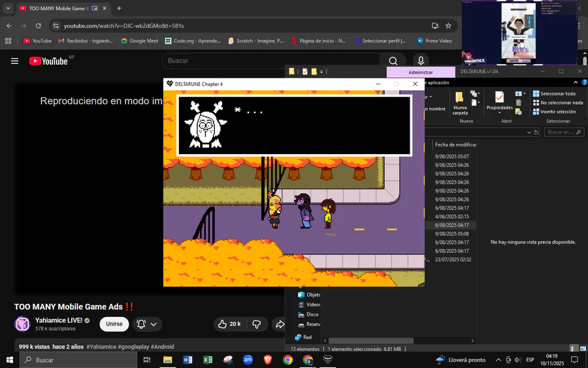The width and height of the screenshot is (588, 368).
Task: Click the volume speaker tray icon
Action: [517, 360]
